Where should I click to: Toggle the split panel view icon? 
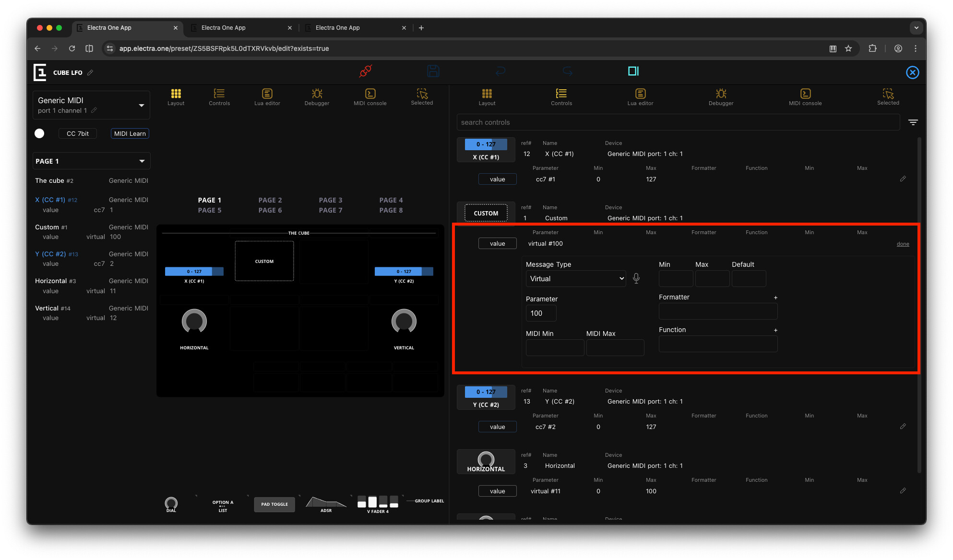click(633, 71)
